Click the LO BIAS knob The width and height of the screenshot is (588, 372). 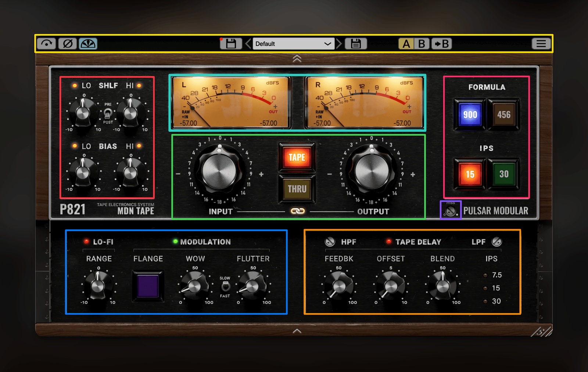point(83,172)
